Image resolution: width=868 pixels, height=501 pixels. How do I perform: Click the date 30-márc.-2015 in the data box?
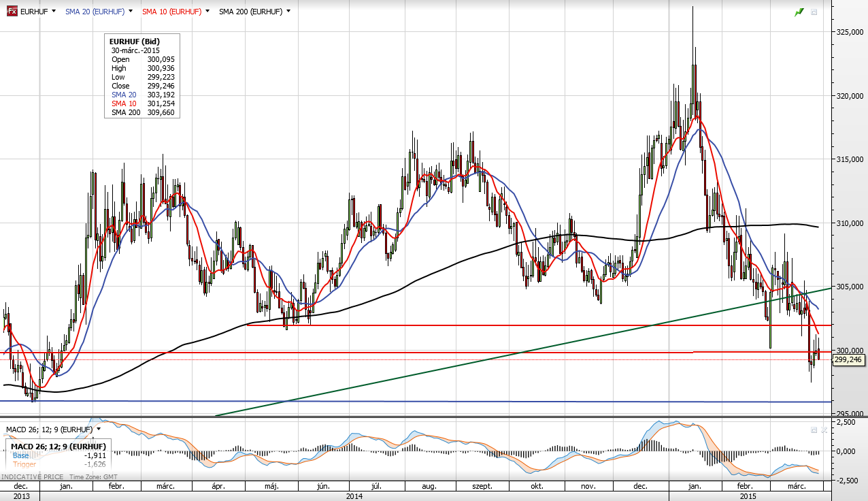pos(135,50)
